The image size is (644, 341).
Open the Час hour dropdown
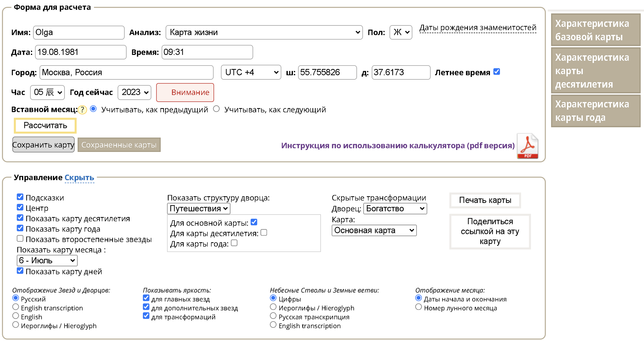(x=47, y=92)
